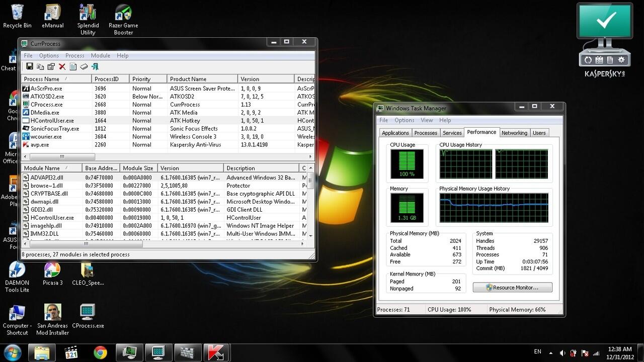
Task: Click the red X kill process icon
Action: point(62,66)
